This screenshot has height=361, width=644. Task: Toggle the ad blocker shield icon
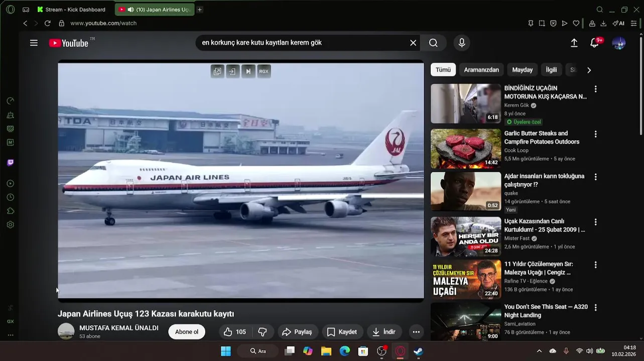553,23
